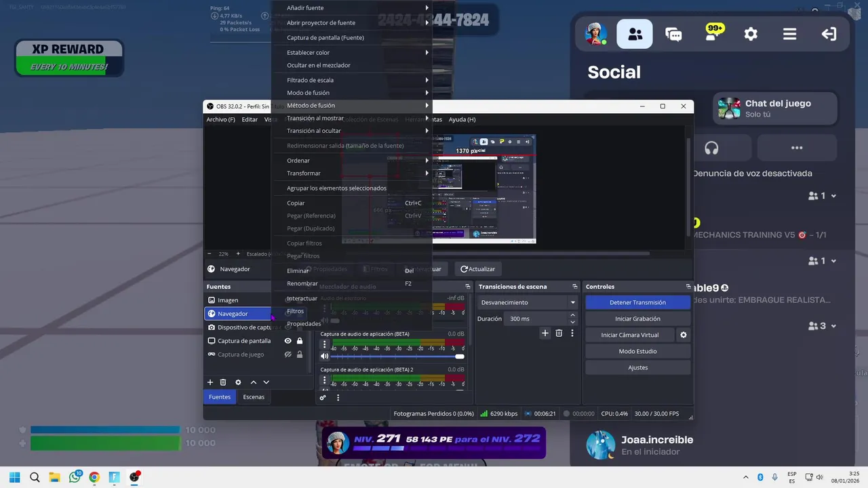Screen dimensions: 868x488
Task: Open Windows Start menu
Action: (x=15, y=477)
